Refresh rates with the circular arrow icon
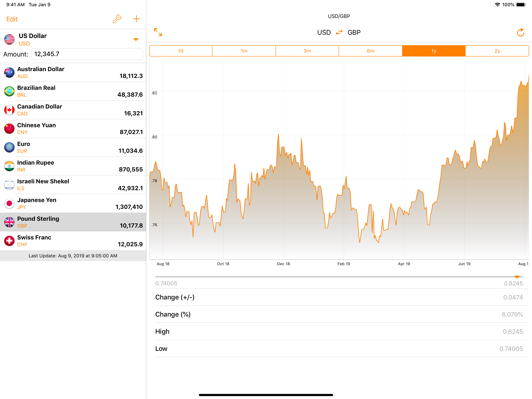The width and height of the screenshot is (532, 399). coord(521,32)
